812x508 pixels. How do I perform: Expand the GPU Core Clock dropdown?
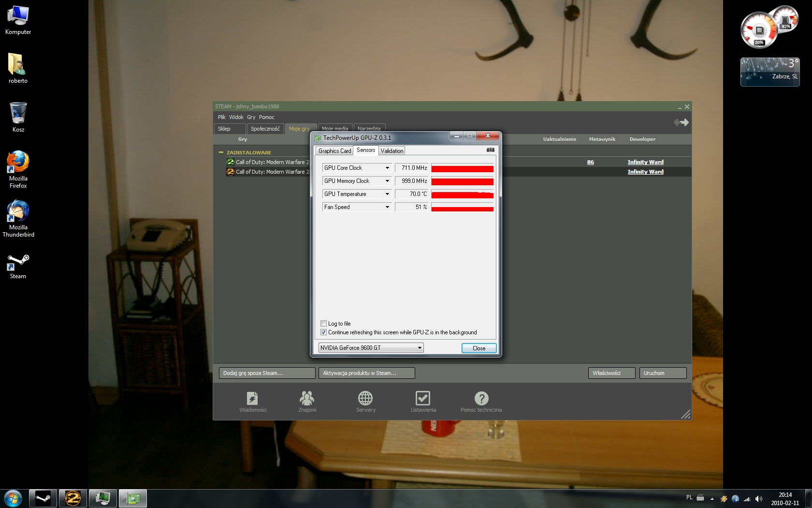tap(387, 168)
